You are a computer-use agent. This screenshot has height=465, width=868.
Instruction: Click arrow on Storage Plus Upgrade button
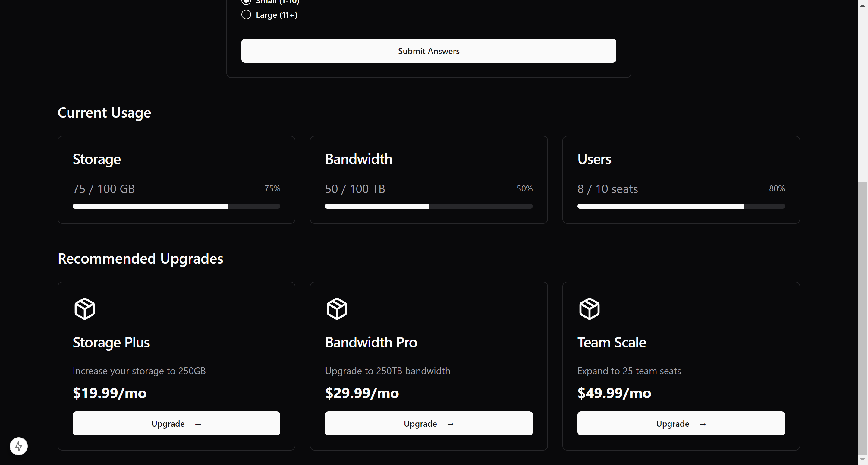click(x=198, y=424)
